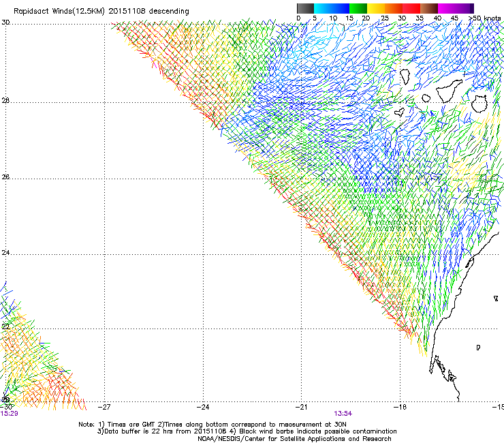The width and height of the screenshot is (504, 443).
Task: Click the '>50 knots' legend label
Action: [x=484, y=18]
